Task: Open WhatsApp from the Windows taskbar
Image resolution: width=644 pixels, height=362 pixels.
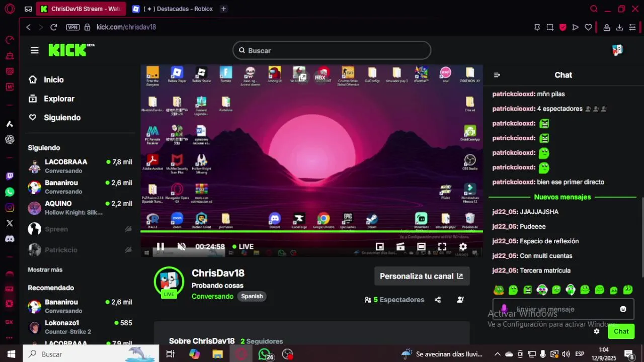Action: pyautogui.click(x=265, y=354)
